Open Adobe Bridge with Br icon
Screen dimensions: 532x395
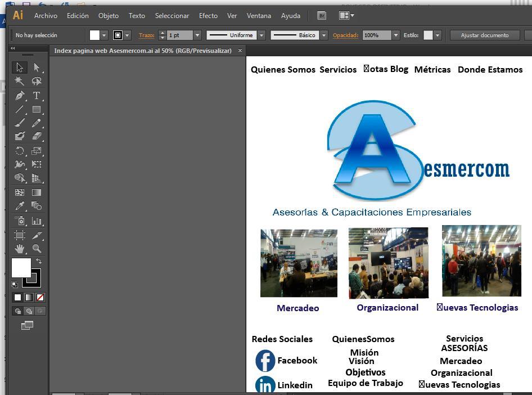point(322,16)
